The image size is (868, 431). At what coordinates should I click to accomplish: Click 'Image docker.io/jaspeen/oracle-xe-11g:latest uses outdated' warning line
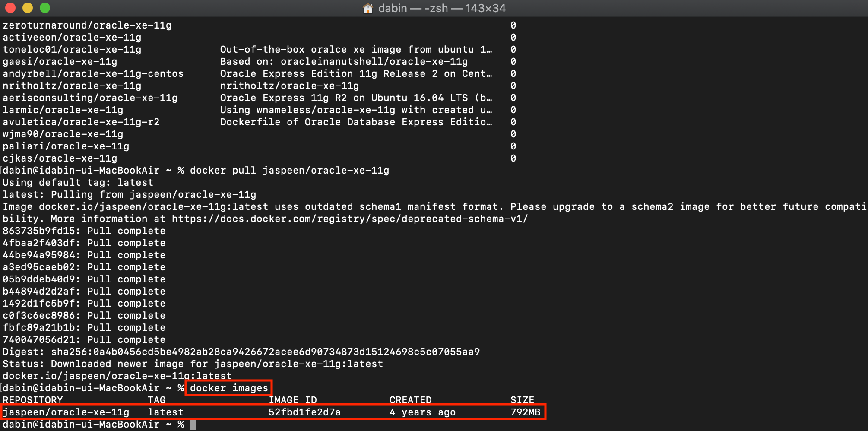[x=434, y=207]
